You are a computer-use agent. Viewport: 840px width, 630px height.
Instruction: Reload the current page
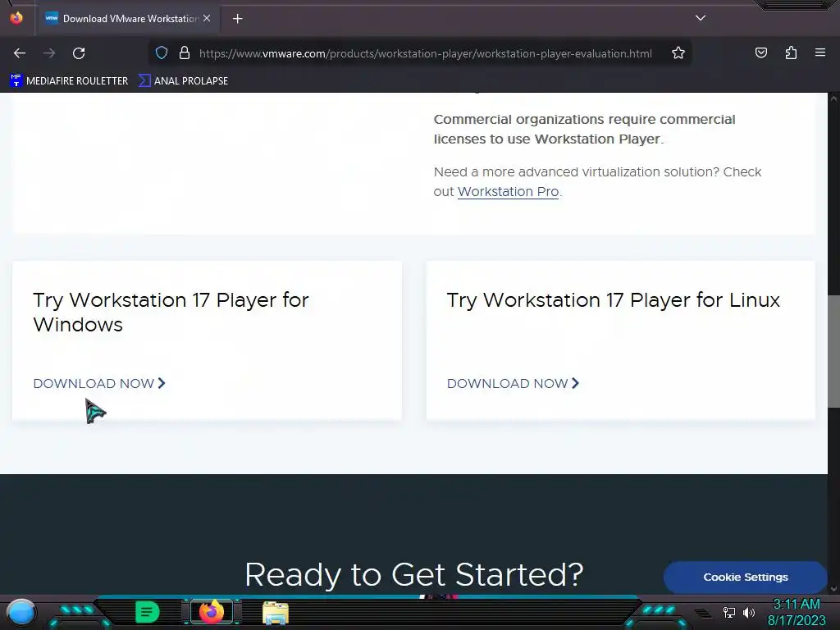[x=79, y=53]
